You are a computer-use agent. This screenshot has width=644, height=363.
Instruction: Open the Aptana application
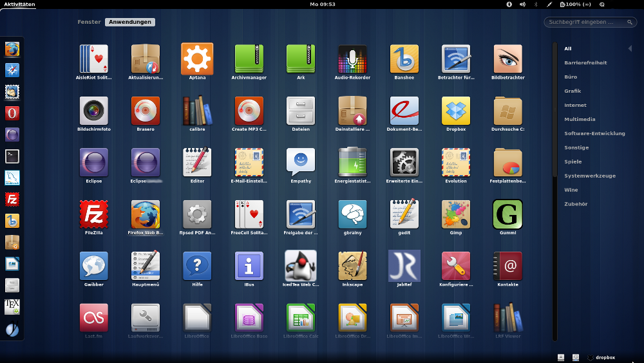[197, 62]
